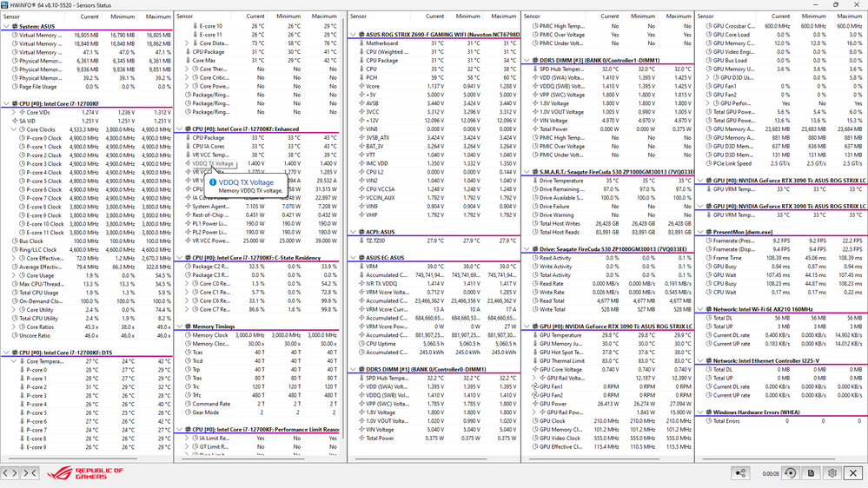The image size is (868, 488).
Task: Click the icon next to Total Errors row
Action: tap(709, 421)
